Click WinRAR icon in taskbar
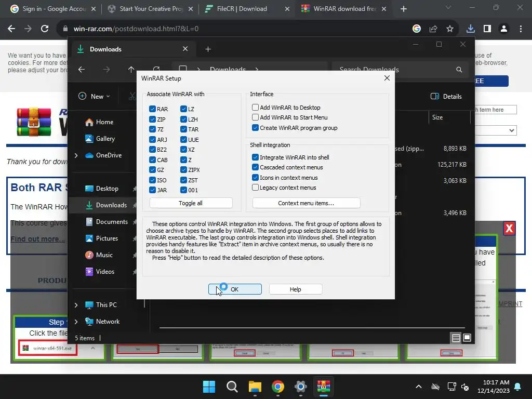 [x=323, y=387]
